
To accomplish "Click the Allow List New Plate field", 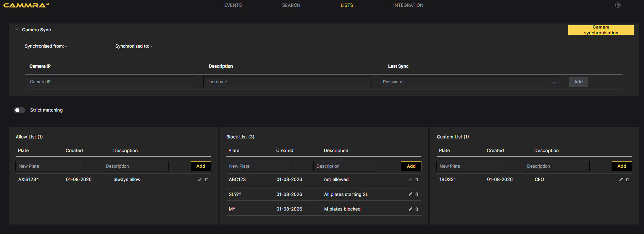I will 48,166.
